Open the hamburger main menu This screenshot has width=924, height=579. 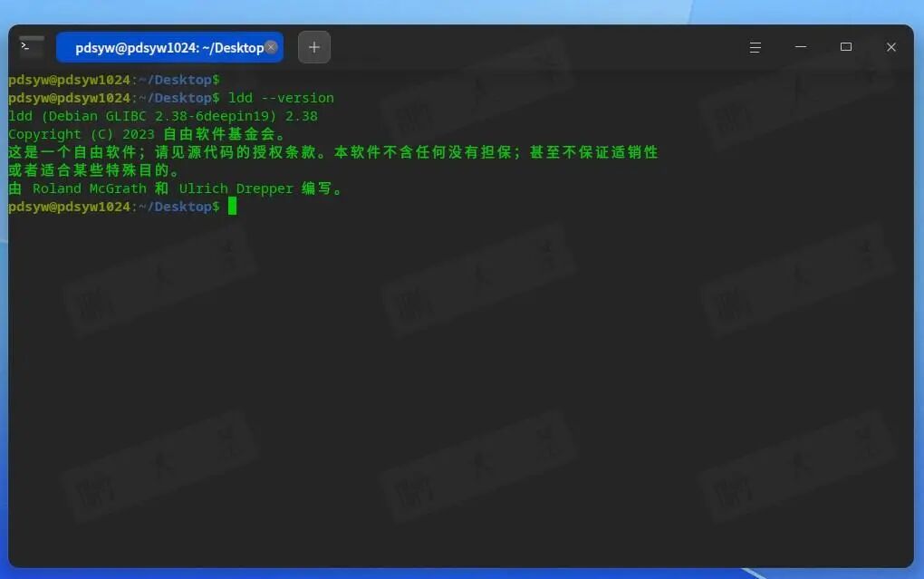(755, 47)
